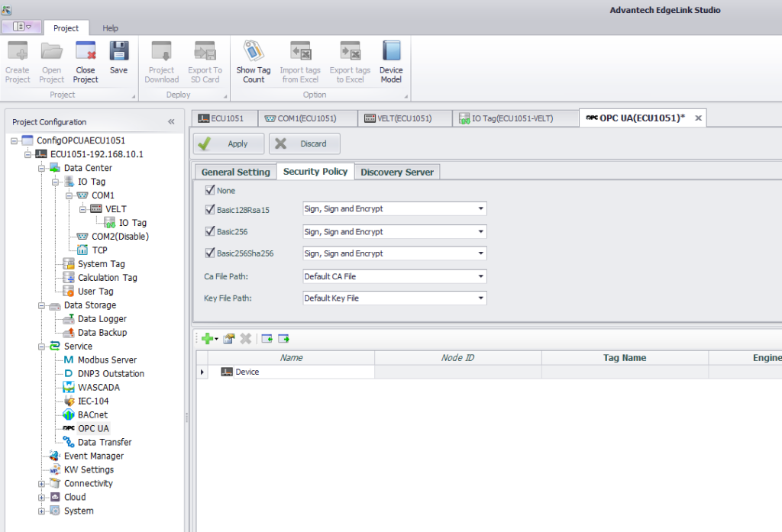
Task: Close the OPC UA(ECU1051) tab
Action: 698,118
